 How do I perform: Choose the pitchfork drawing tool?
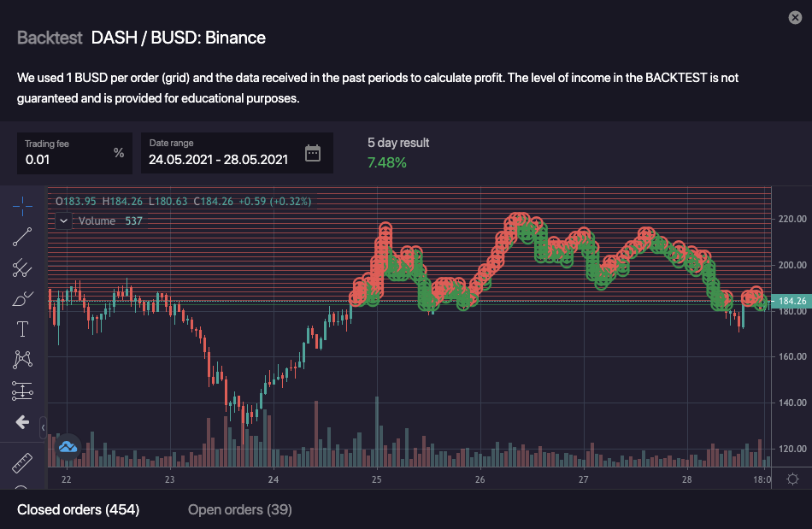(x=23, y=268)
